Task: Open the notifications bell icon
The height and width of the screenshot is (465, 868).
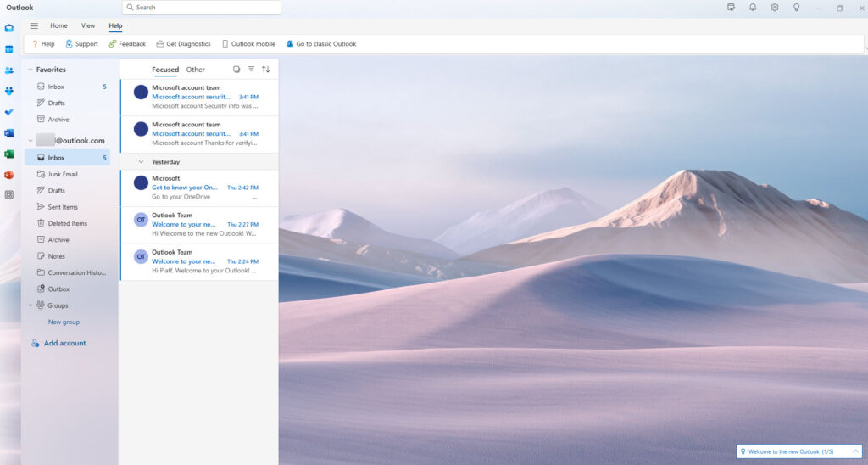Action: point(753,7)
